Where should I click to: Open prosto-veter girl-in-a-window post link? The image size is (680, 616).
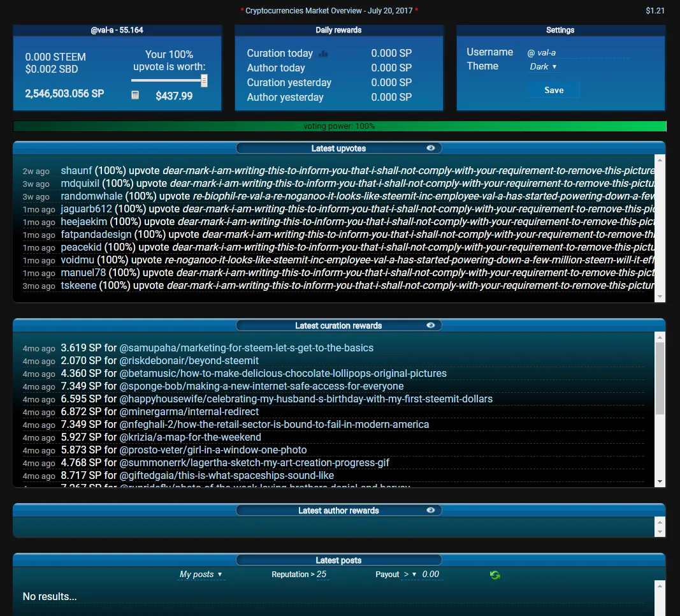tap(213, 450)
